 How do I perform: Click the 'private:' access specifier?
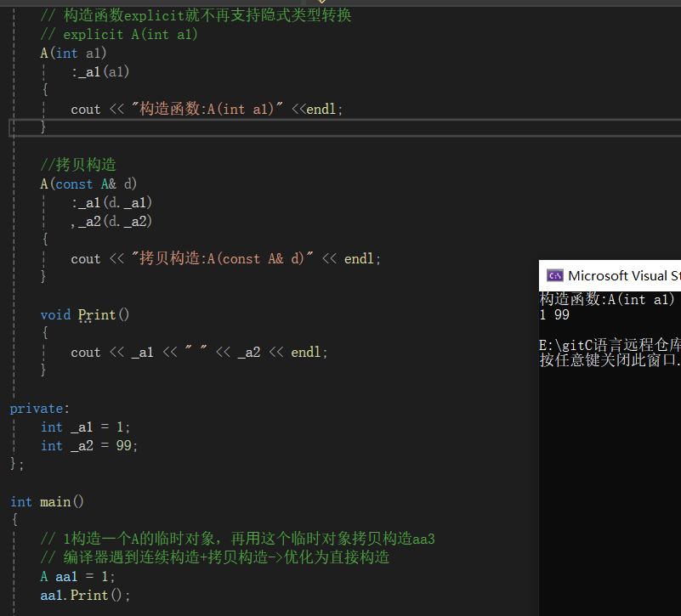pyautogui.click(x=39, y=408)
